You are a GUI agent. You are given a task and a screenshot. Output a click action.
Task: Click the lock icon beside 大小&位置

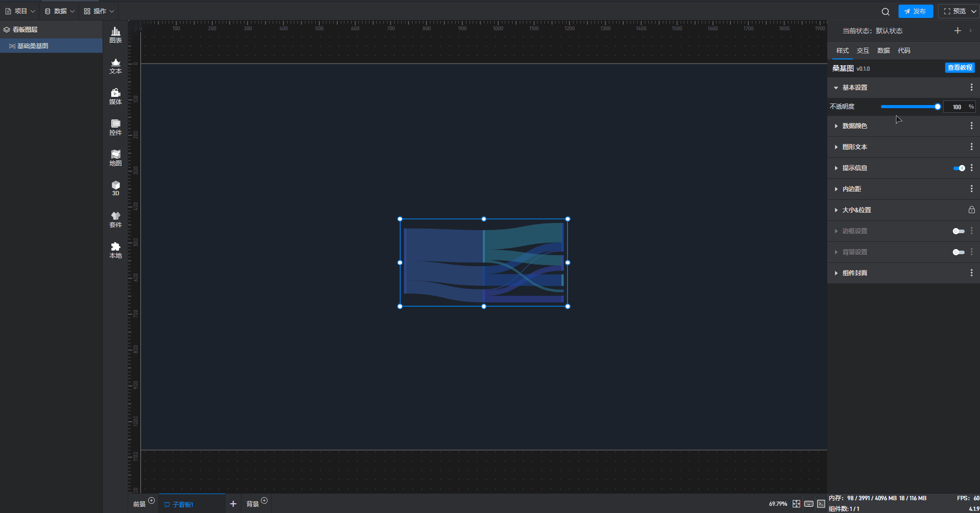click(971, 210)
